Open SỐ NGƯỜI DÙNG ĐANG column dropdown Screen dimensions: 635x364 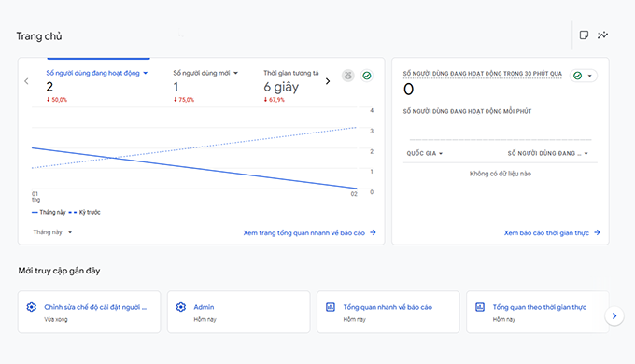click(x=547, y=153)
